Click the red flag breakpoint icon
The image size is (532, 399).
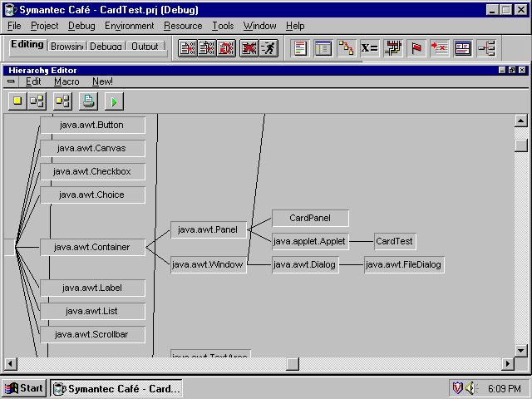click(416, 48)
